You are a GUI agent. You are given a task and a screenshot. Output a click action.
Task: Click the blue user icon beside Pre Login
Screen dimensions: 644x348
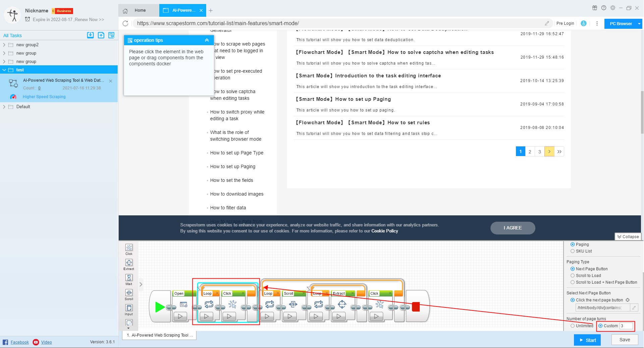click(x=583, y=23)
